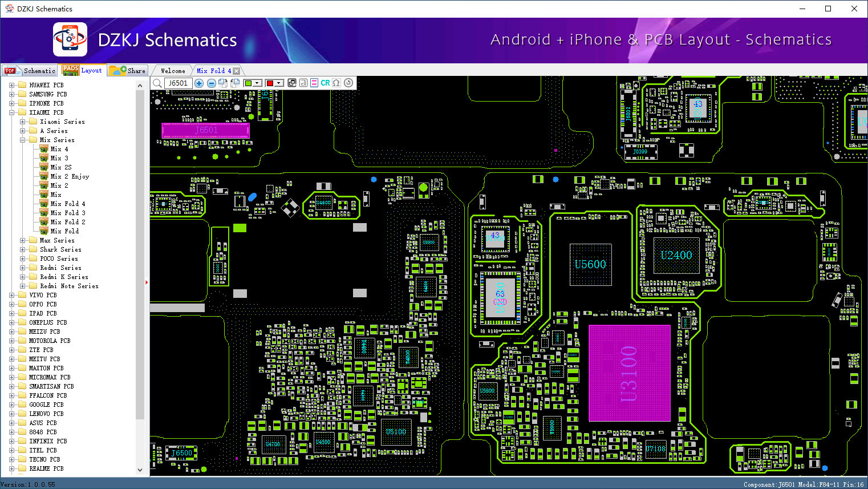
Task: Click the ONEPLUS PCB folder icon
Action: tap(22, 322)
